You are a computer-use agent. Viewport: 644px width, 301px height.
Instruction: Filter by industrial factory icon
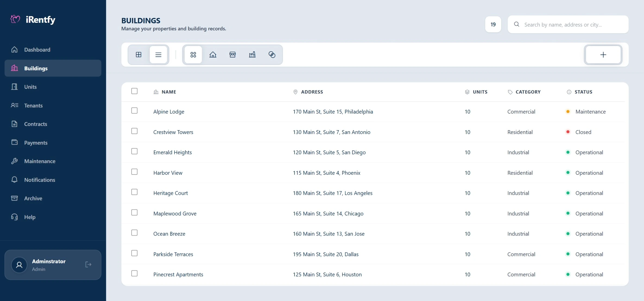[x=252, y=55]
